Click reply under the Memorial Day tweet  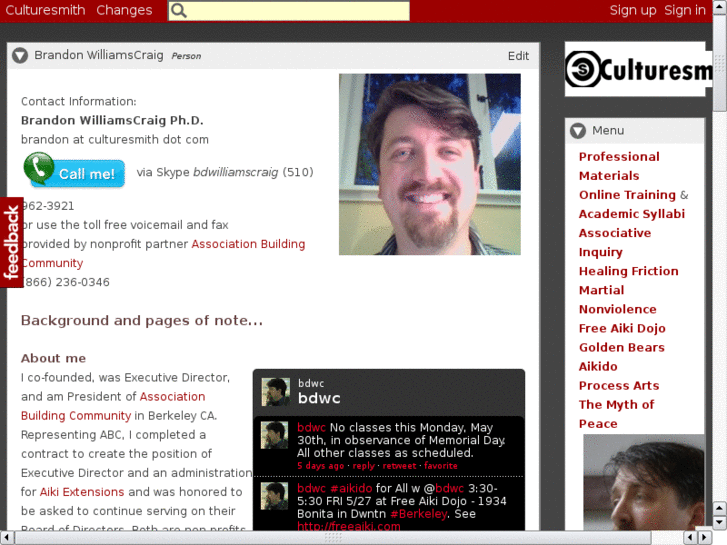(x=364, y=466)
